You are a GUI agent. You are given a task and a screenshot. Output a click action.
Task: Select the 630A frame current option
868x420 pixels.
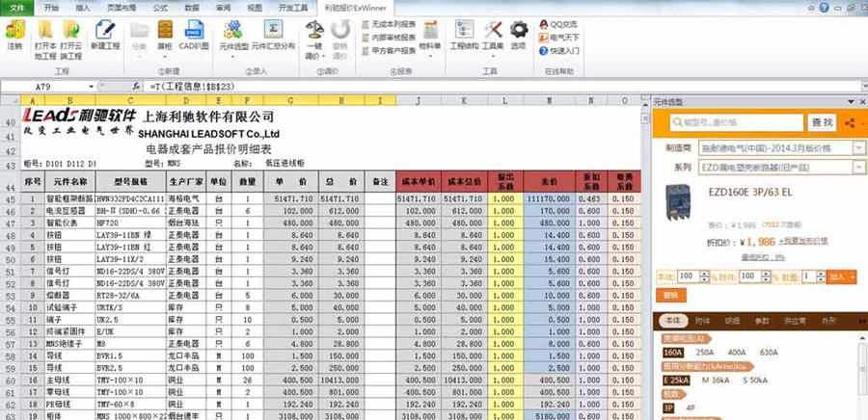769,352
